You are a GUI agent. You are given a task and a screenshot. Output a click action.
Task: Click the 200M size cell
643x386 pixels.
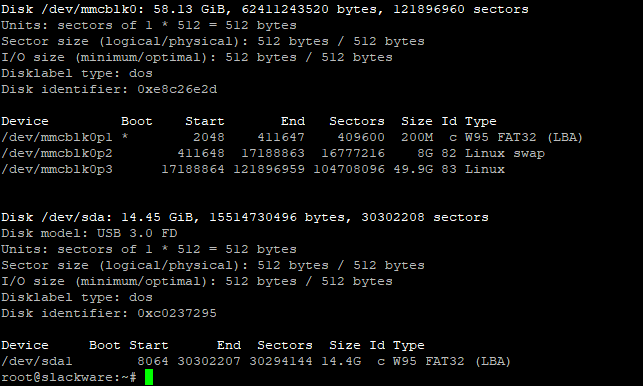417,137
